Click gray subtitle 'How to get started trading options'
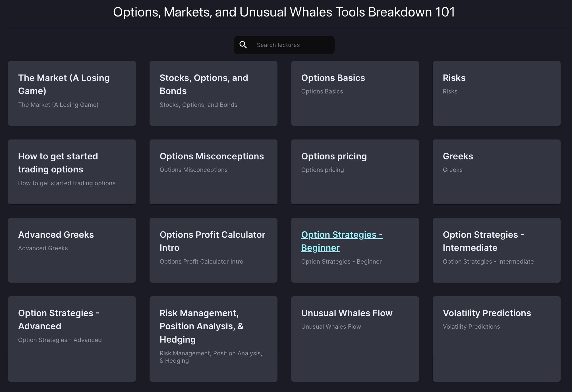Image resolution: width=572 pixels, height=392 pixels. click(67, 183)
